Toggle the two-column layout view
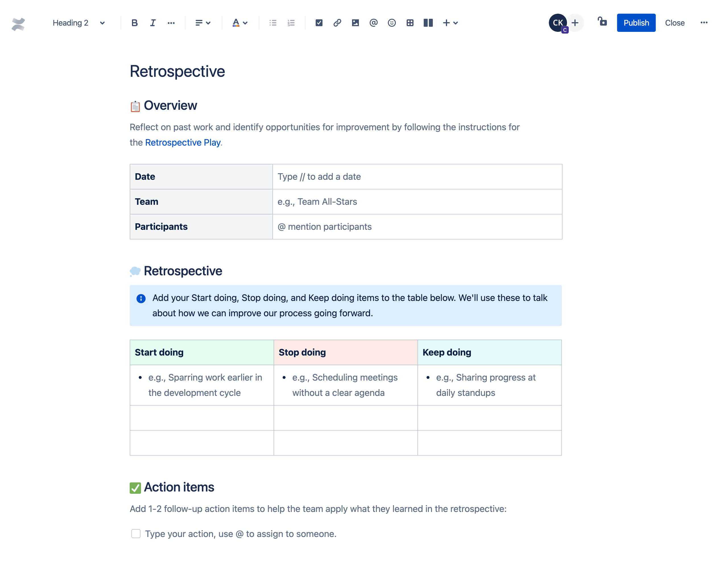This screenshot has height=570, width=728. (x=428, y=23)
